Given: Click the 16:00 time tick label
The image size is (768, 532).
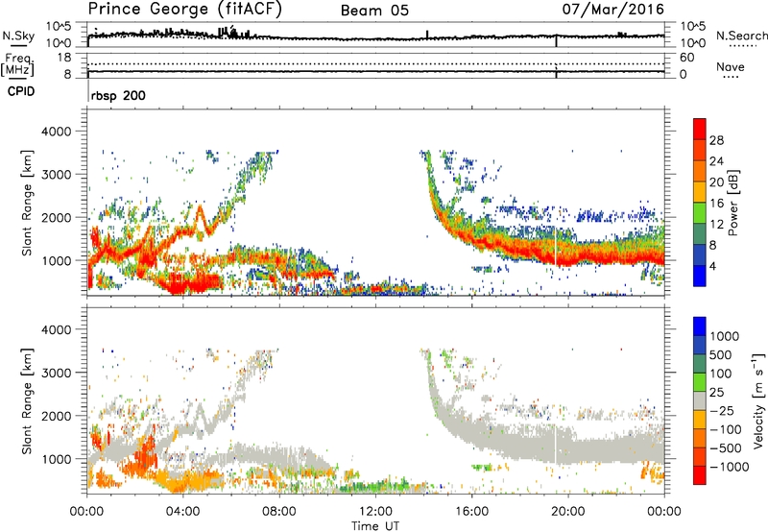Looking at the screenshot, I should pyautogui.click(x=471, y=511).
